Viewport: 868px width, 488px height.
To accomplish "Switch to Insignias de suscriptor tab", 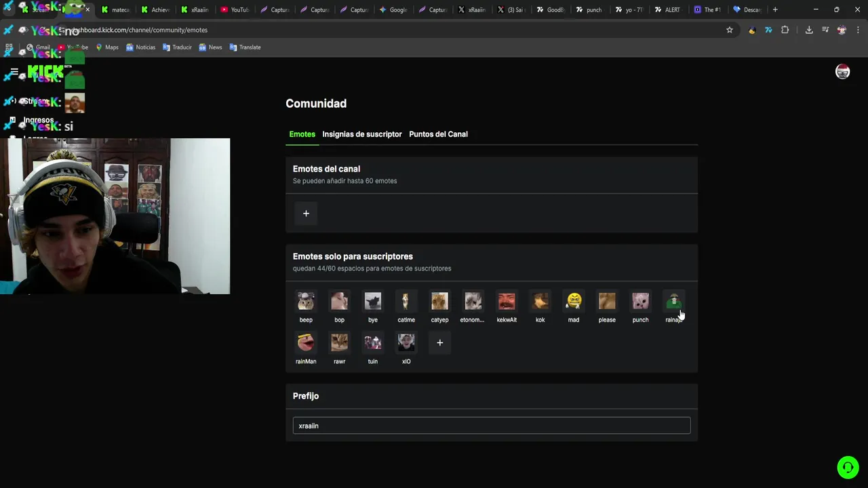I will 362,134.
